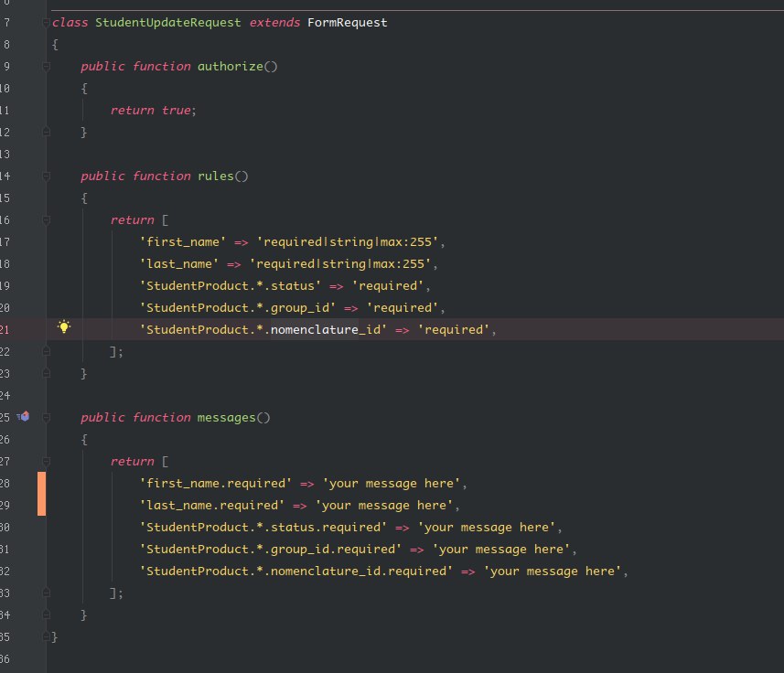Click 'your message here' on the nomenclature_id.required line

click(553, 572)
